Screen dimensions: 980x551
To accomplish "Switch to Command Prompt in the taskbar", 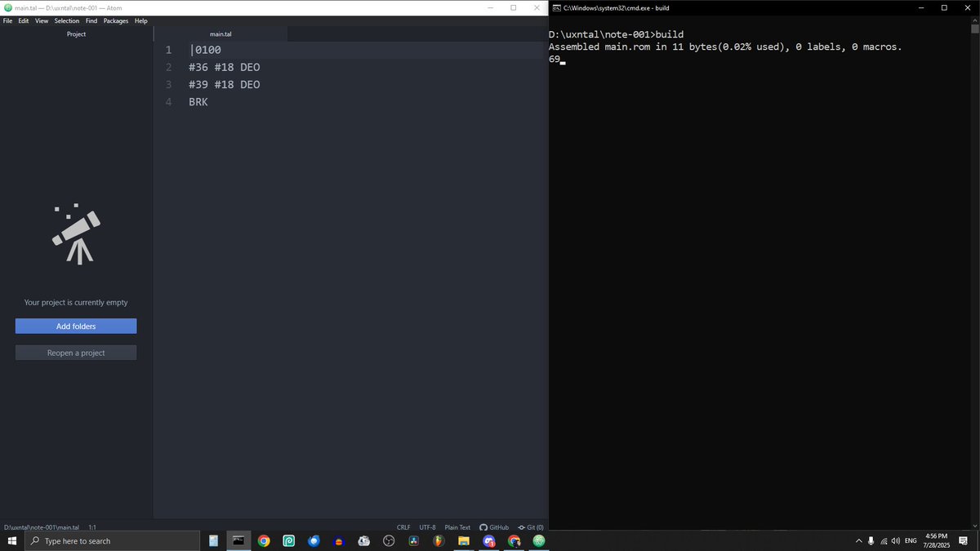I will click(x=238, y=540).
